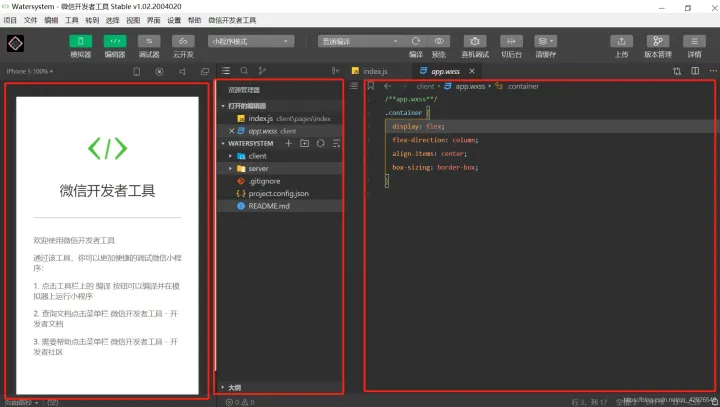Toggle the editor panel button
This screenshot has height=407, width=720.
pyautogui.click(x=115, y=41)
